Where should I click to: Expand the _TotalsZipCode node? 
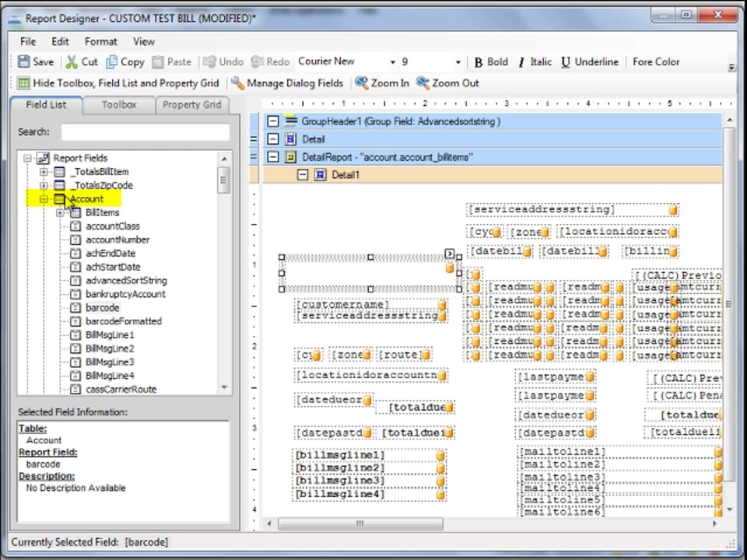pyautogui.click(x=44, y=185)
